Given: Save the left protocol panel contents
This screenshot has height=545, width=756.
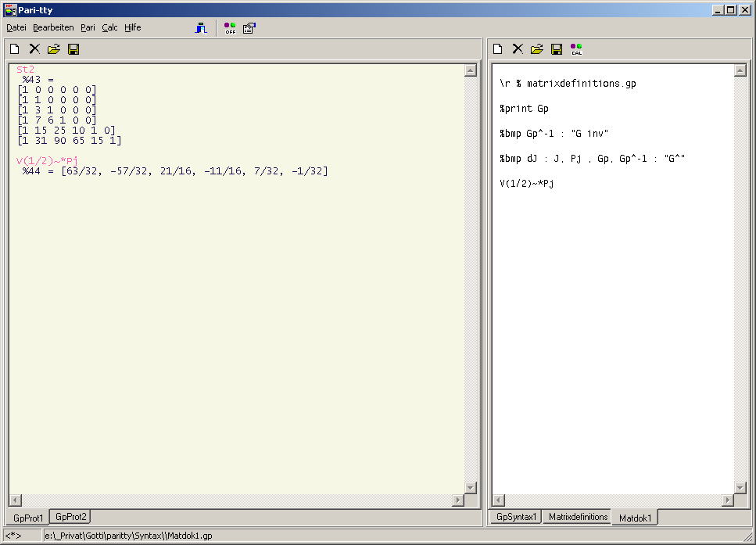Looking at the screenshot, I should click(x=73, y=49).
